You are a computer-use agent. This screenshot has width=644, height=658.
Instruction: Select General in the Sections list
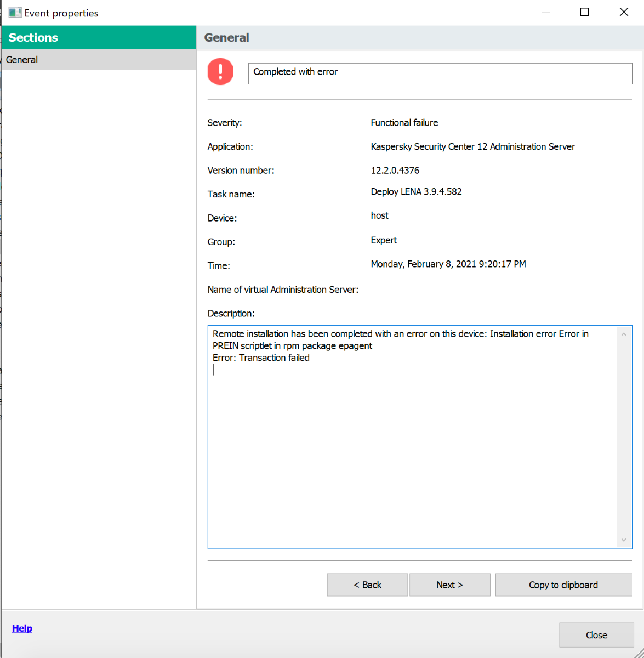98,60
